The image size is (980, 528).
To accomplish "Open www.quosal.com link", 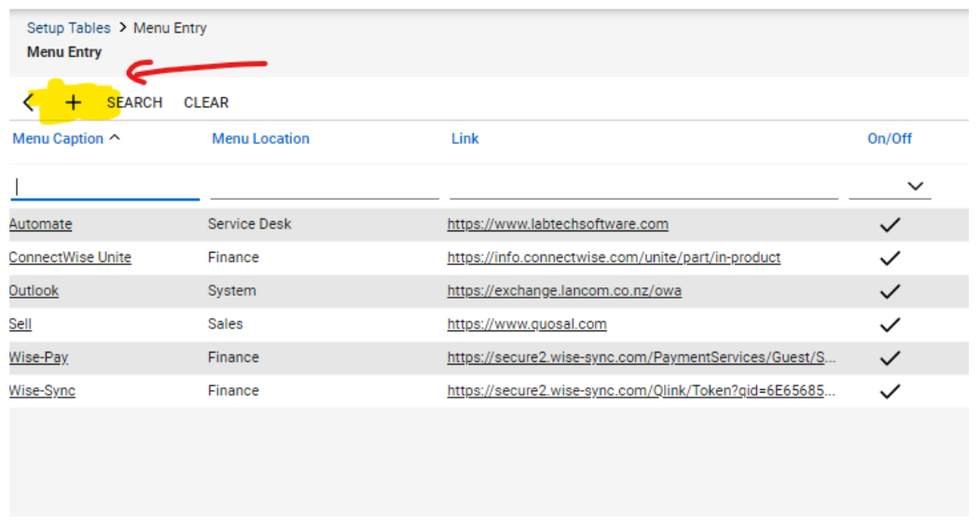I will tap(527, 324).
